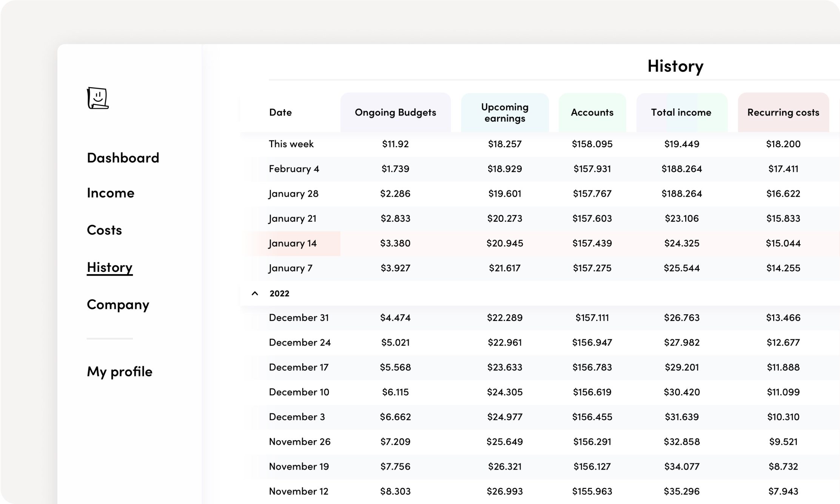This screenshot has height=504, width=840.
Task: Click the $15.044 recurring costs value
Action: tap(783, 243)
